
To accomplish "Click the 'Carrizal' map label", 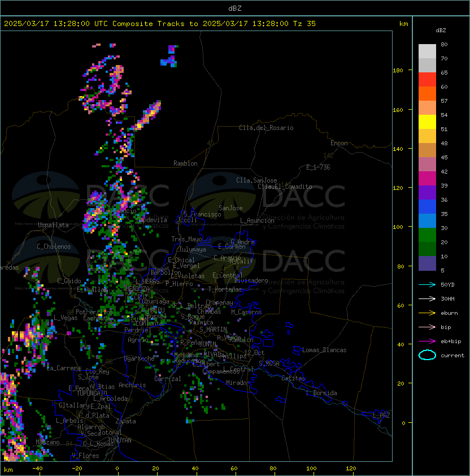I will tap(168, 379).
